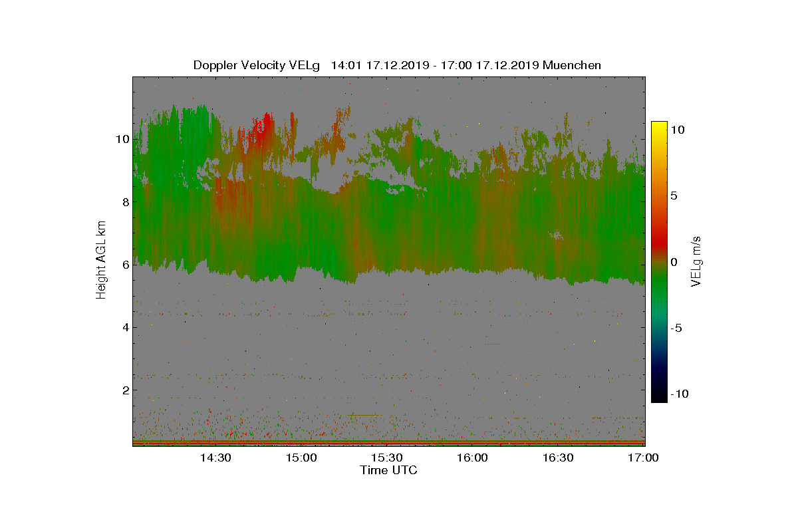Click the 14:30 time tick label
Viewport: 798px width, 532px height.
point(215,458)
